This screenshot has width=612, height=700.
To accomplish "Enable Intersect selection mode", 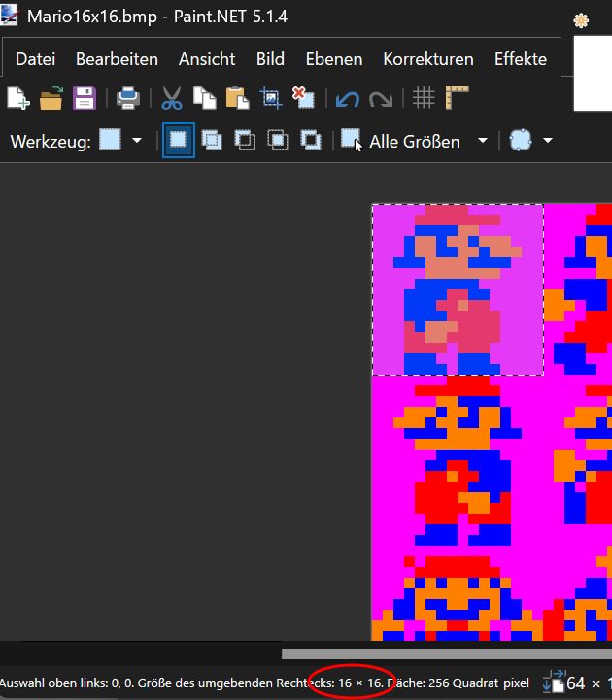I will (x=278, y=140).
